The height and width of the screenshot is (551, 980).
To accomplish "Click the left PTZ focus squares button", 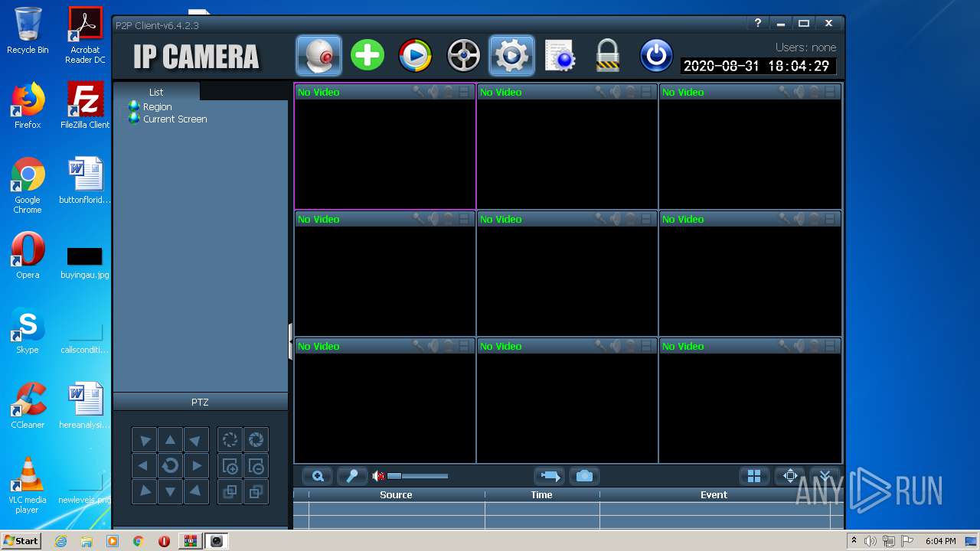I will (230, 491).
